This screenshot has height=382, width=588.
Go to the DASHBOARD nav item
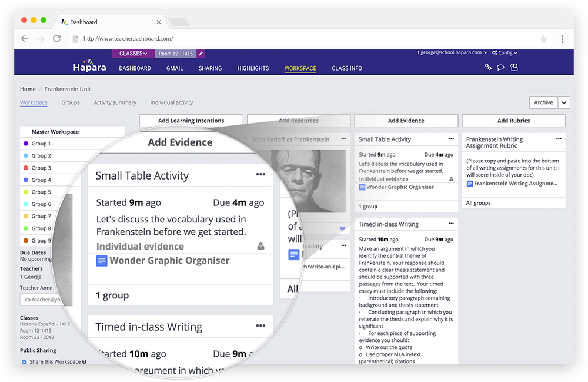tap(135, 68)
